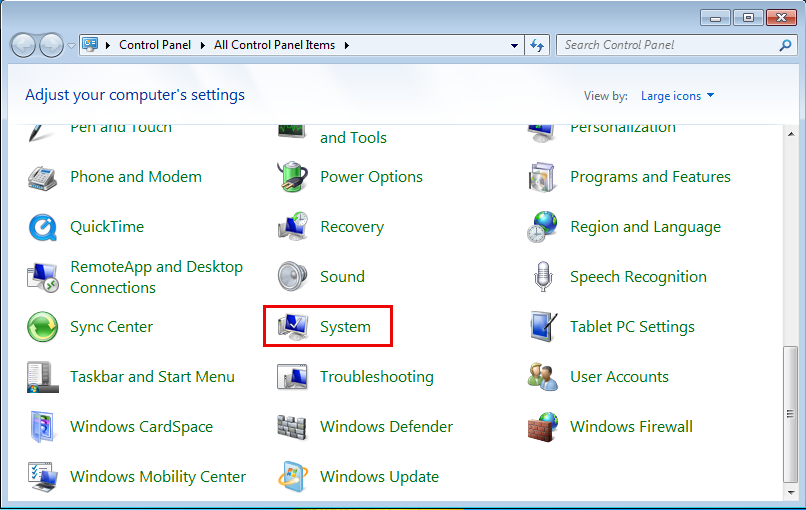Click the Sync Center green icon

pyautogui.click(x=42, y=327)
